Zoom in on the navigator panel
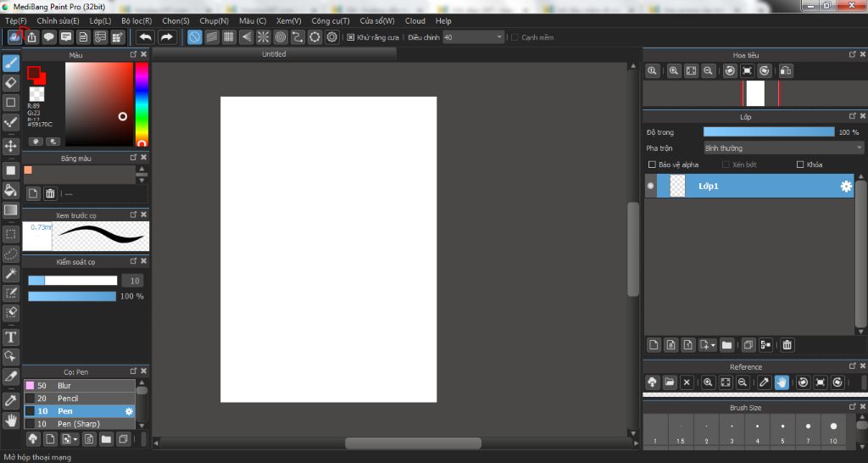The width and height of the screenshot is (868, 463). (674, 71)
